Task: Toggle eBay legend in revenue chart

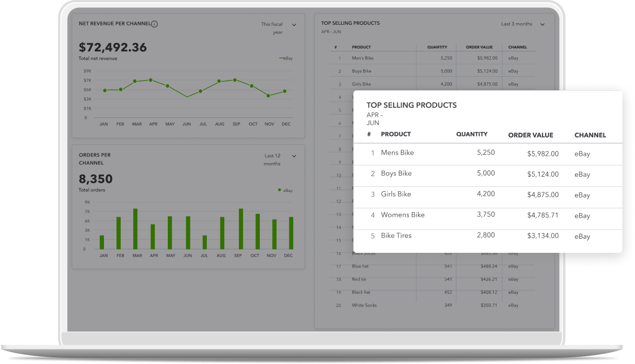Action: [x=286, y=59]
